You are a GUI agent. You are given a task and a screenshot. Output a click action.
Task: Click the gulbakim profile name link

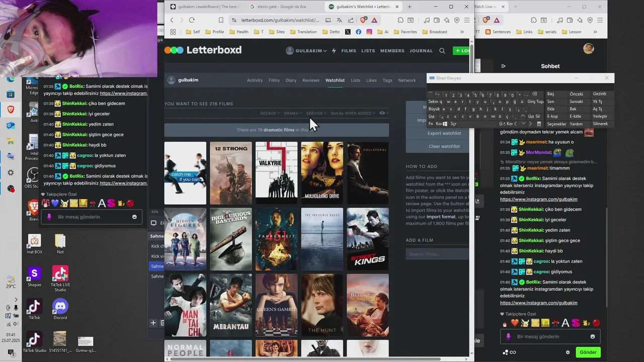(188, 80)
